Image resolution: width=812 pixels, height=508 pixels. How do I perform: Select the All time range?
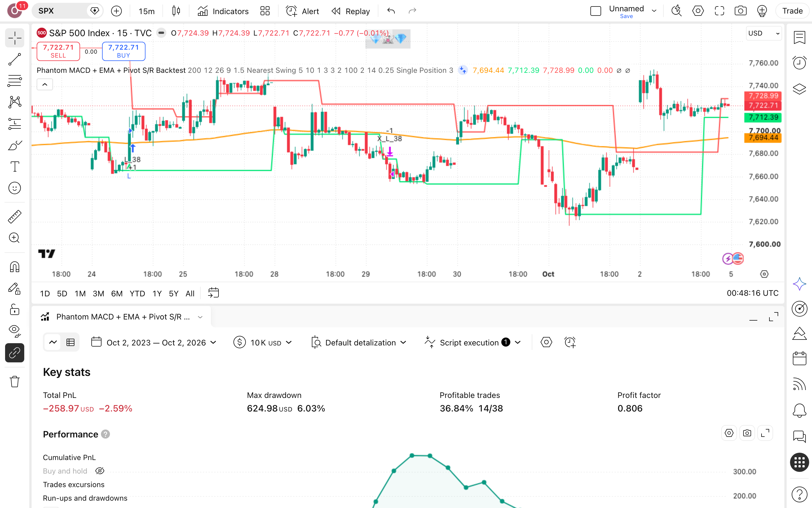pyautogui.click(x=190, y=294)
